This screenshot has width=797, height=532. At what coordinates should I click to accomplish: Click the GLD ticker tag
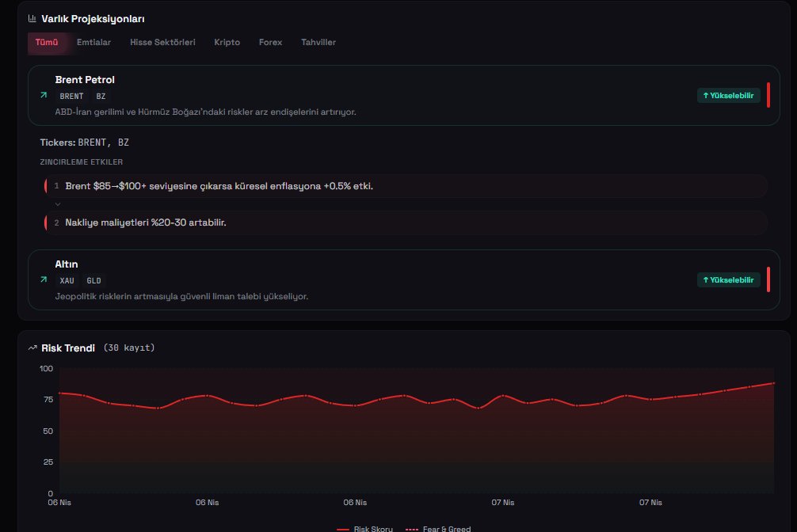pyautogui.click(x=93, y=280)
